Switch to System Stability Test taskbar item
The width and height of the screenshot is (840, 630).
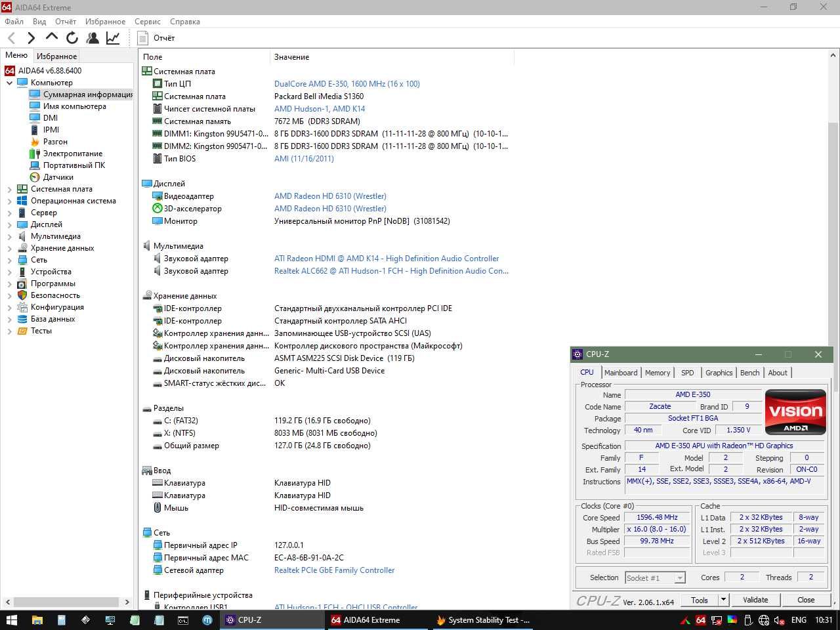pos(483,619)
